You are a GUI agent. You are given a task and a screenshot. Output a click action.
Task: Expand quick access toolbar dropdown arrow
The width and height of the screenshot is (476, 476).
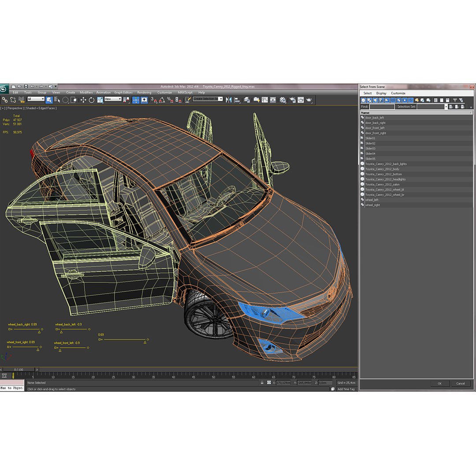pyautogui.click(x=56, y=86)
